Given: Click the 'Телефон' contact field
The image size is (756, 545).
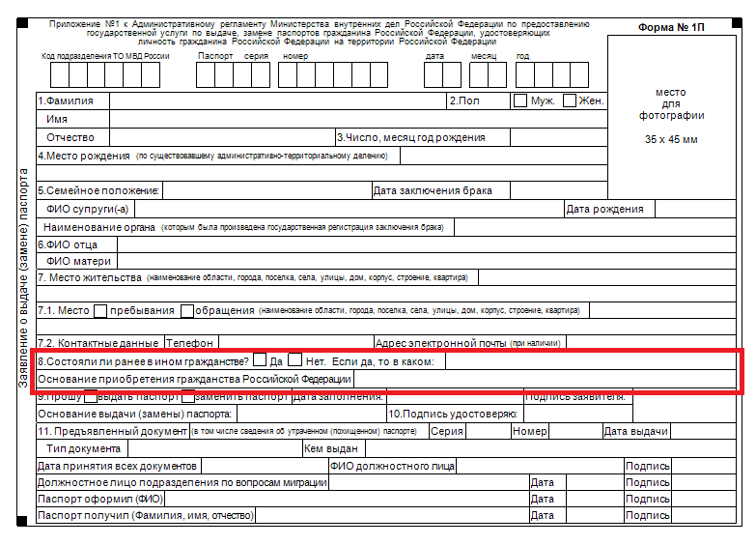Looking at the screenshot, I should click(293, 342).
